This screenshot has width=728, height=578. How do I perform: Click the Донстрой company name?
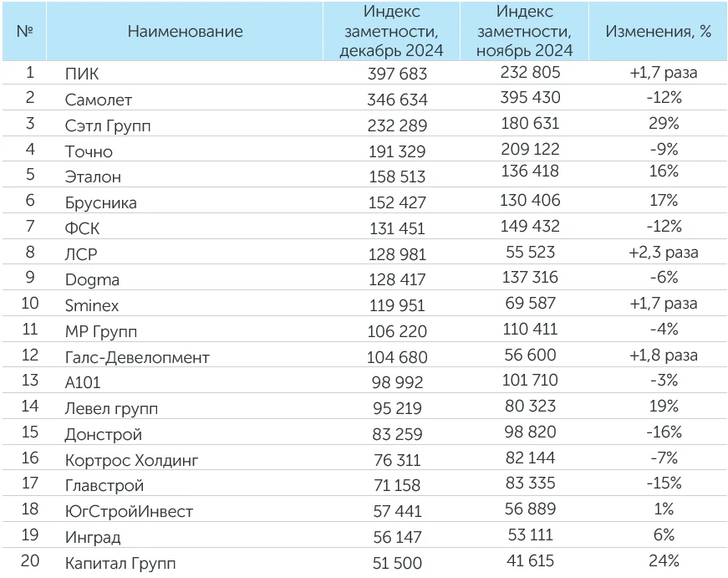[103, 434]
